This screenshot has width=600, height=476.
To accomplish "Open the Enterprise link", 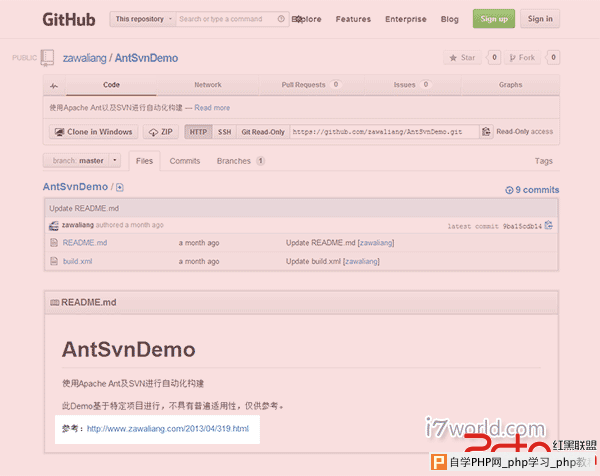I will tap(406, 19).
